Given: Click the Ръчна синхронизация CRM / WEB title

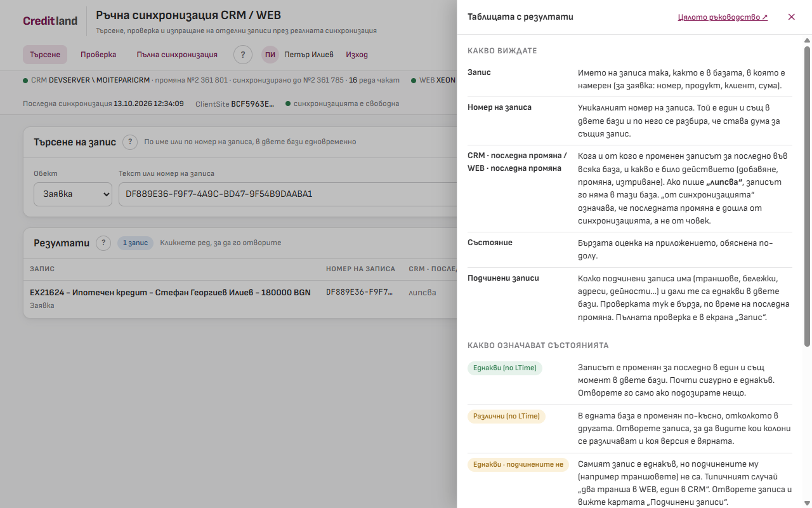Looking at the screenshot, I should coord(188,15).
